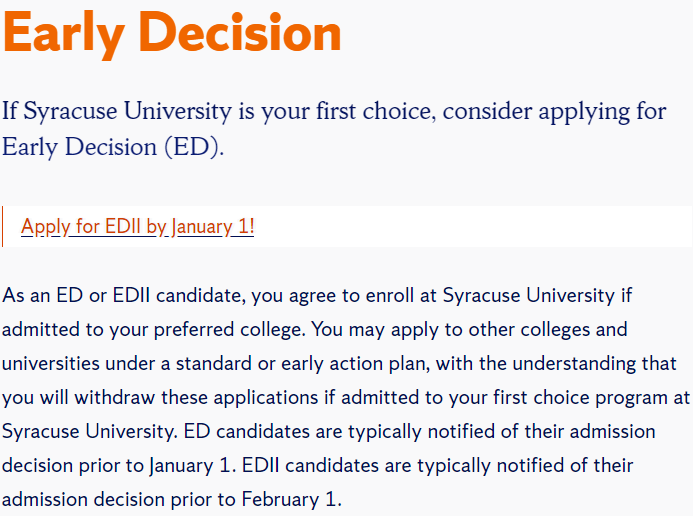Click the "Apply for EDII by January 1!" link
The image size is (693, 516).
pos(137,226)
